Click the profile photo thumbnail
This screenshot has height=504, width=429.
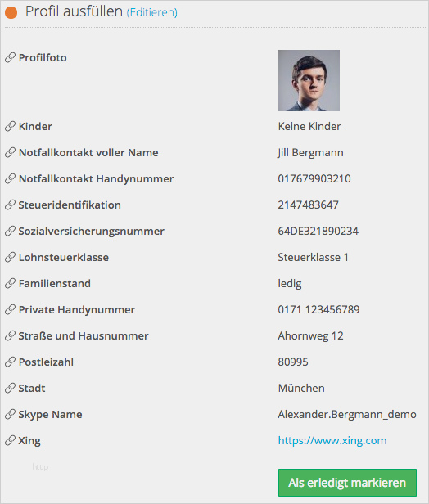(x=309, y=80)
